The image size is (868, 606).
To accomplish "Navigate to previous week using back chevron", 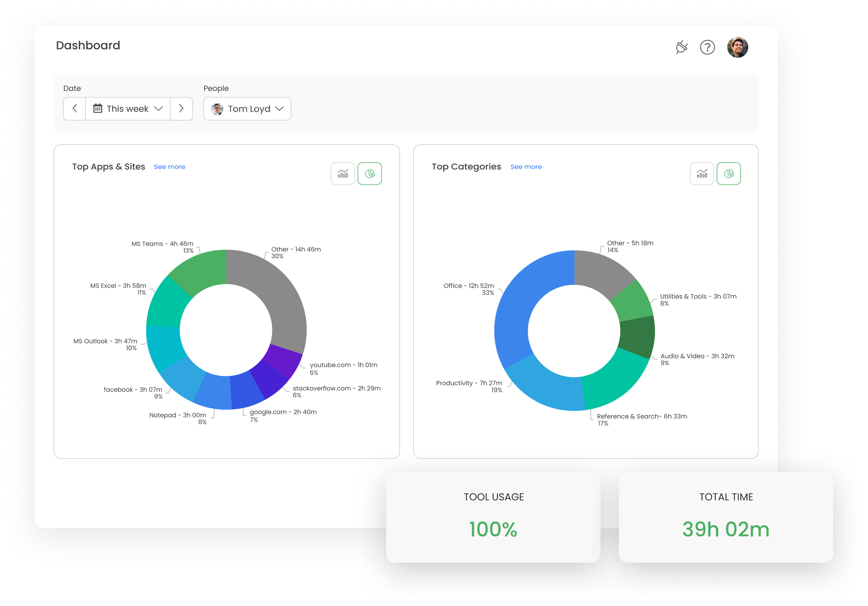I will 75,109.
